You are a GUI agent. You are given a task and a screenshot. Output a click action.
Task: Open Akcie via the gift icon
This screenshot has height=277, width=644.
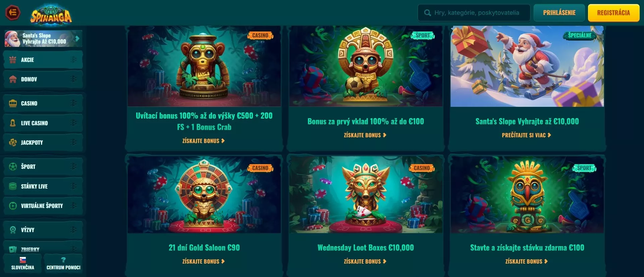(13, 60)
